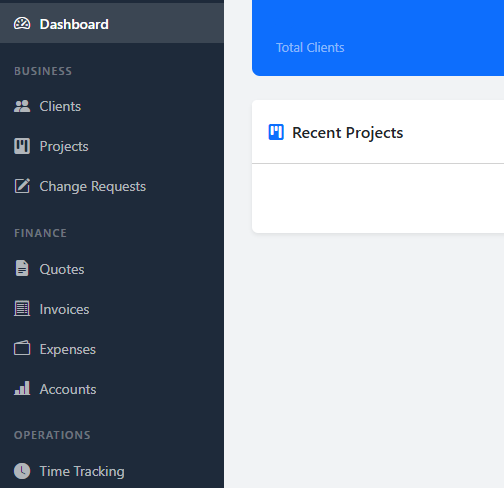Open Invoices in Finance section

click(x=112, y=309)
